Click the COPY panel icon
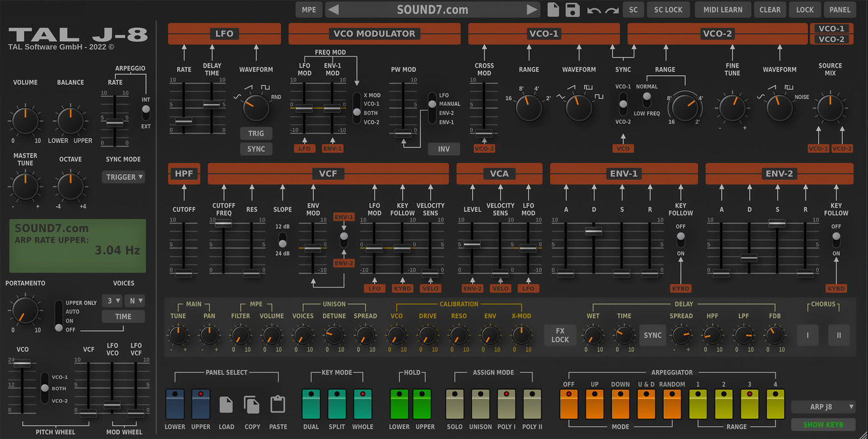 point(252,404)
